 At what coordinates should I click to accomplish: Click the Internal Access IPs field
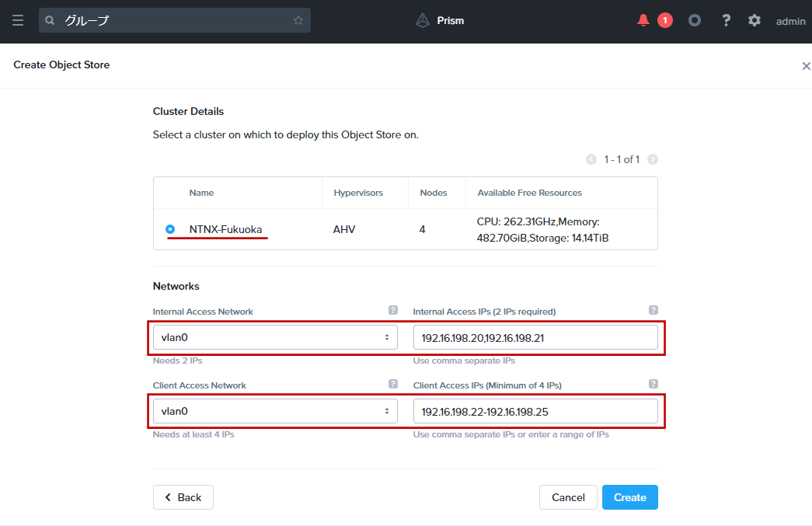click(535, 337)
